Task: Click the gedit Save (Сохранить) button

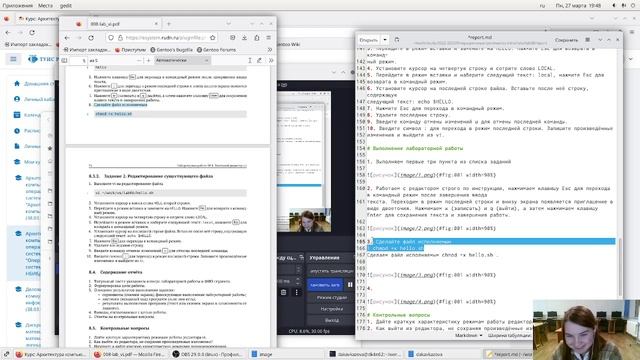Action: pyautogui.click(x=567, y=40)
